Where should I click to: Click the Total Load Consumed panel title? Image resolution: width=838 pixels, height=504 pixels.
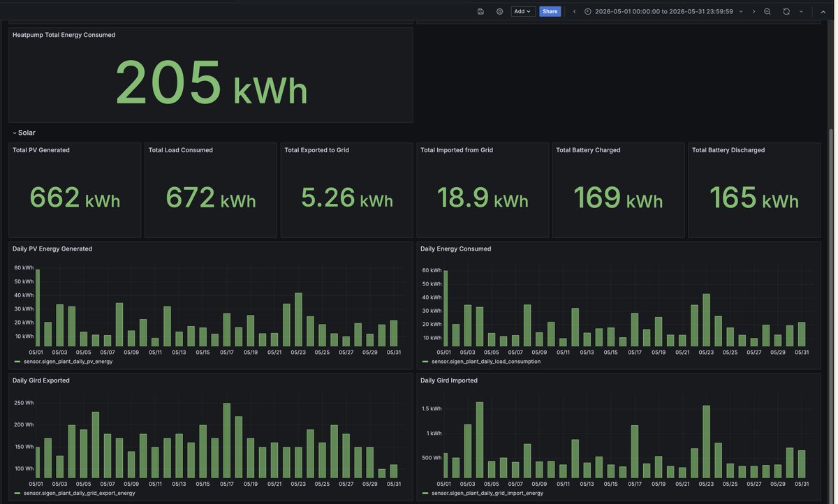click(x=180, y=150)
